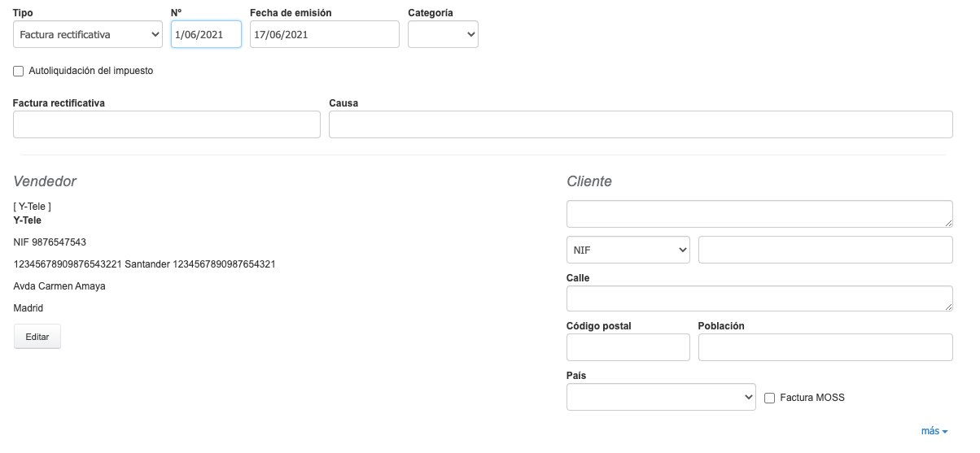Viewport: 980px width, 453px height.
Task: Click the Factura rectificativa text field
Action: click(167, 124)
